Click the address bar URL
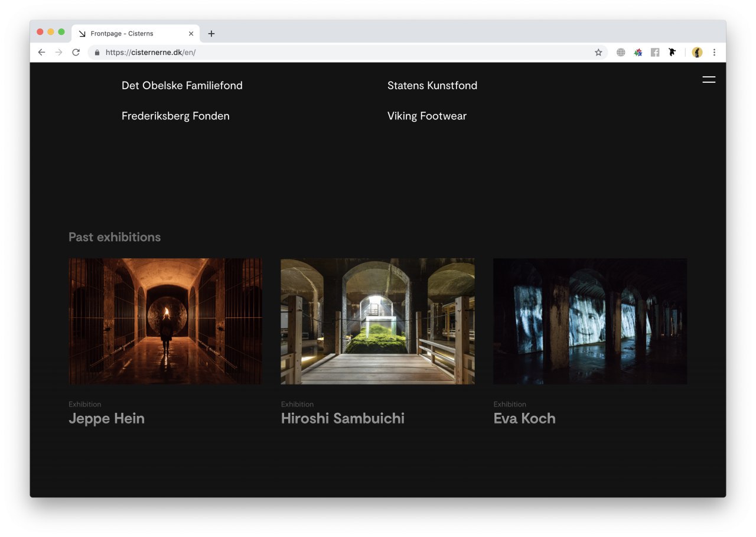This screenshot has width=756, height=537. pyautogui.click(x=151, y=53)
